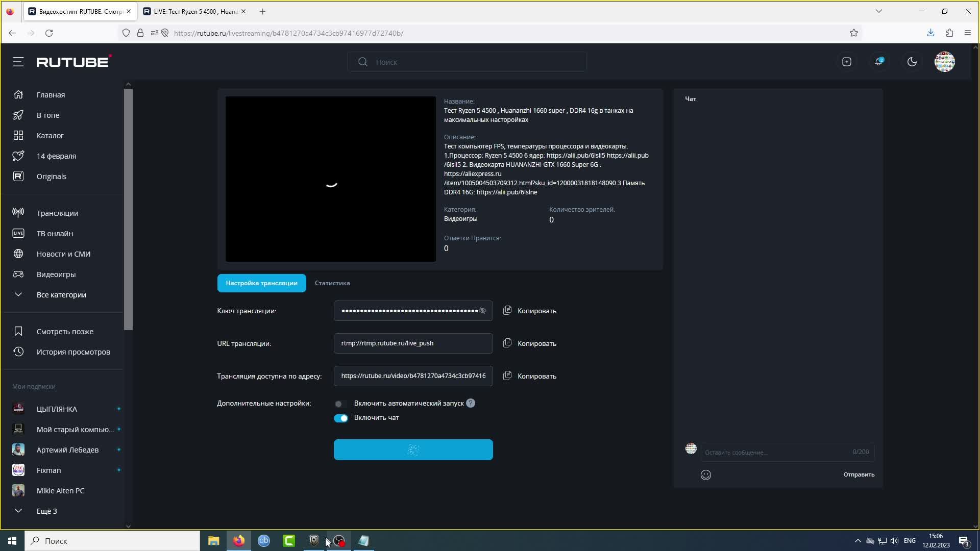The height and width of the screenshot is (551, 980).
Task: Reveal the stream key with the eye icon
Action: 482,311
